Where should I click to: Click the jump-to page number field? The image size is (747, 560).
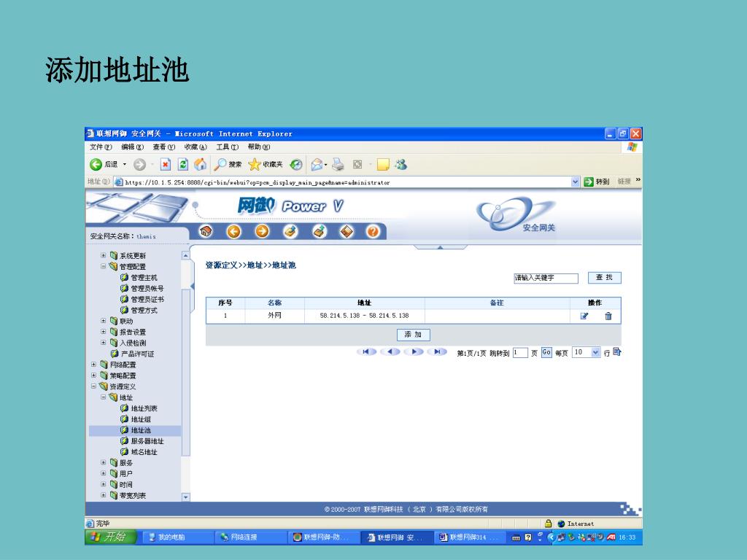(x=520, y=352)
